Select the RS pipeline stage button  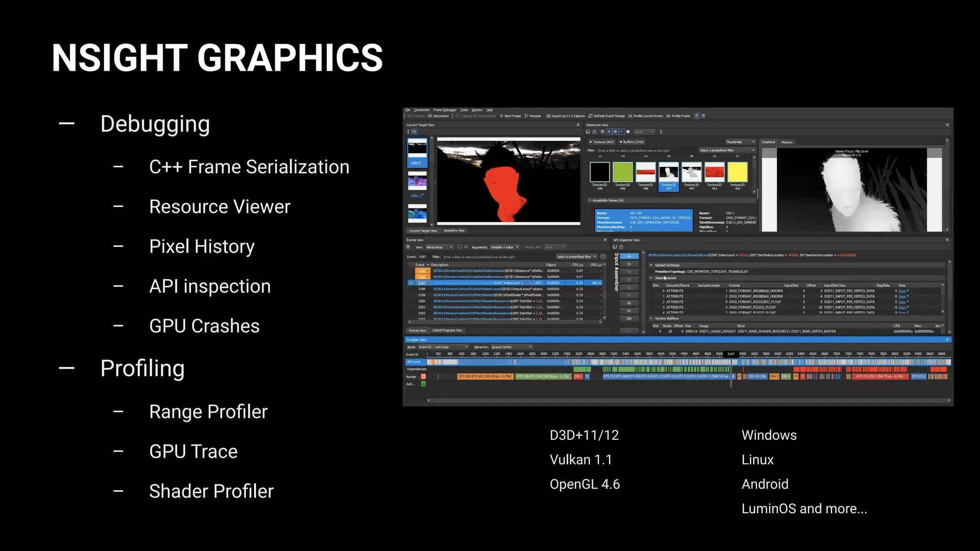[629, 303]
